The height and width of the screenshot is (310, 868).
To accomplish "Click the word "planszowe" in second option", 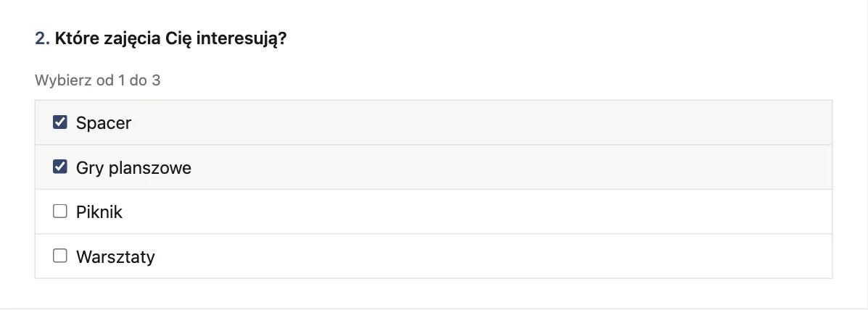I will 150,167.
